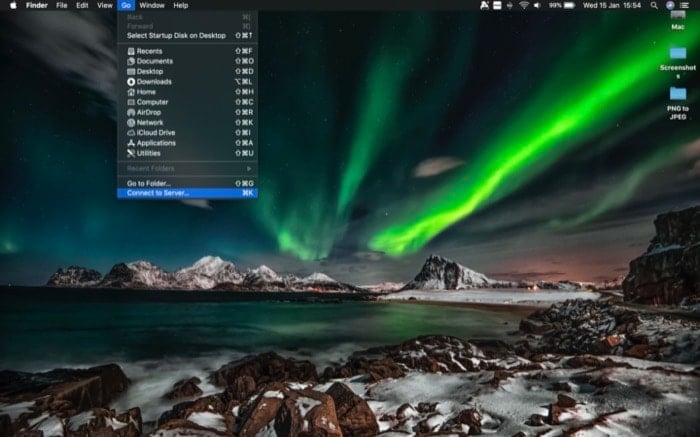
Task: Open Spotlight search magnifier
Action: 654,5
